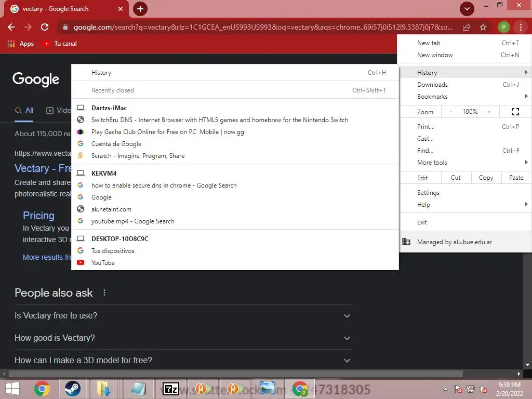Click the Google logo on results page
Screen dimensions: 532x399
[x=36, y=79]
